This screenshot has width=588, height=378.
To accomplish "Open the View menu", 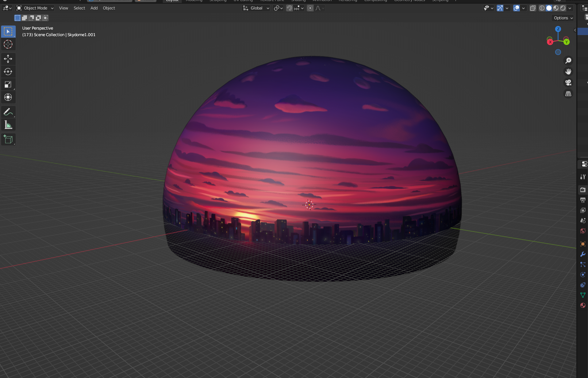I will 64,8.
